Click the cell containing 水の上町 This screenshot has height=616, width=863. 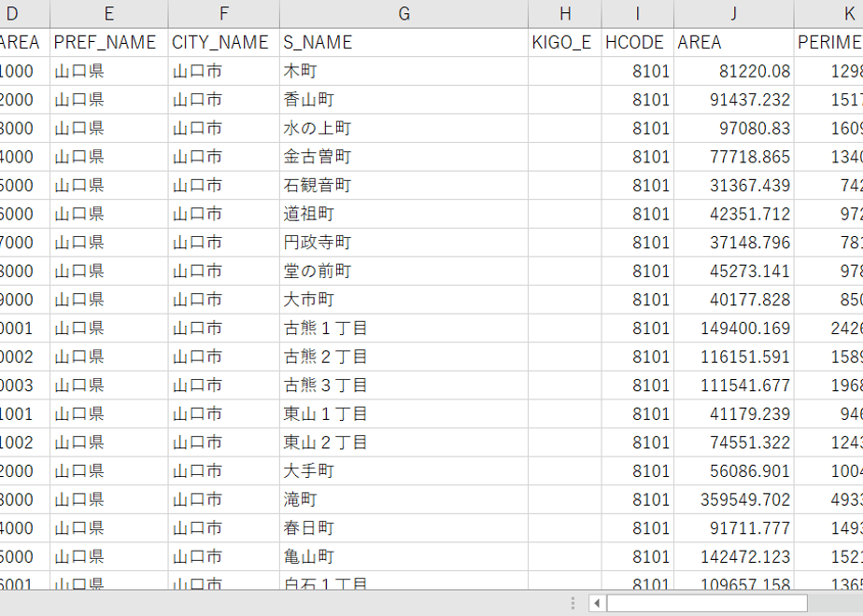coord(404,128)
